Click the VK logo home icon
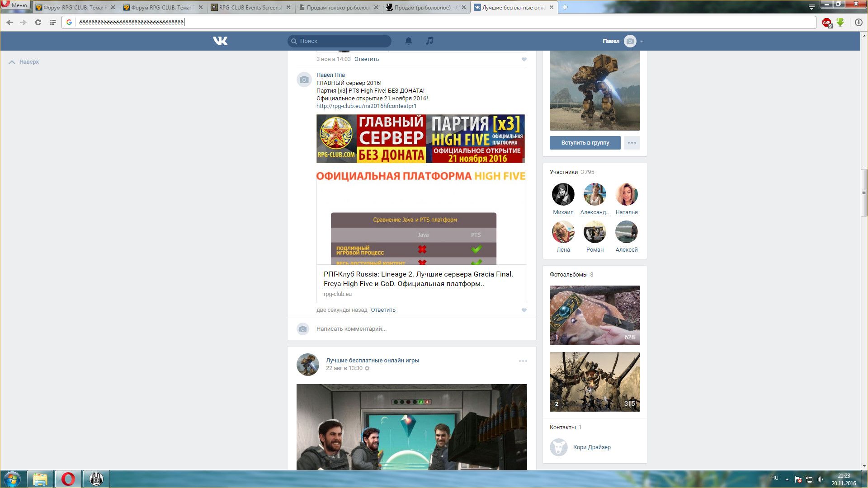This screenshot has height=488, width=868. (220, 41)
